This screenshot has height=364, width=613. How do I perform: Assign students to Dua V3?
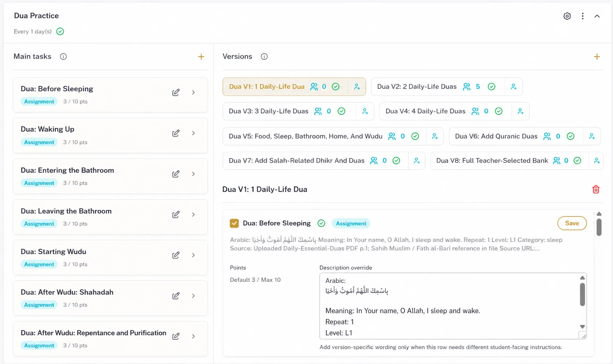click(x=365, y=111)
